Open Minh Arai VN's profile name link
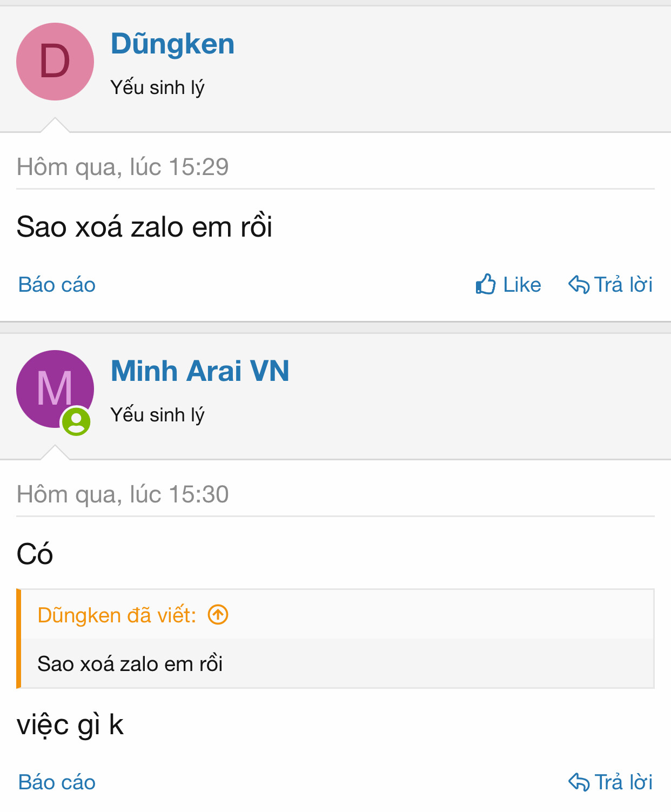 (x=200, y=371)
